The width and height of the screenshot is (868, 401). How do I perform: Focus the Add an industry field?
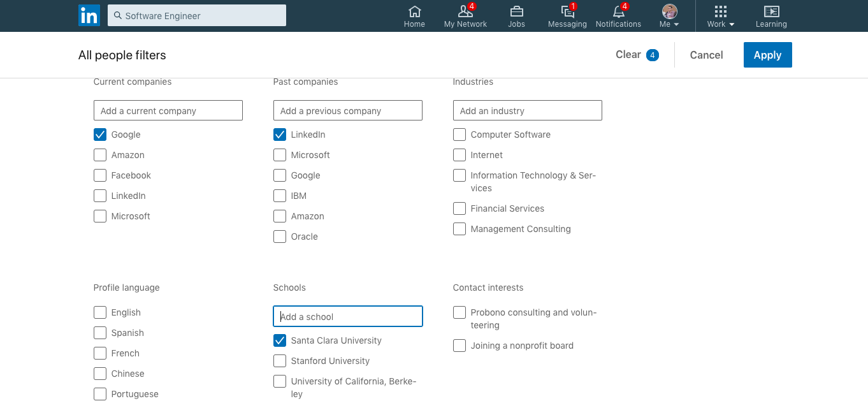[x=528, y=110]
